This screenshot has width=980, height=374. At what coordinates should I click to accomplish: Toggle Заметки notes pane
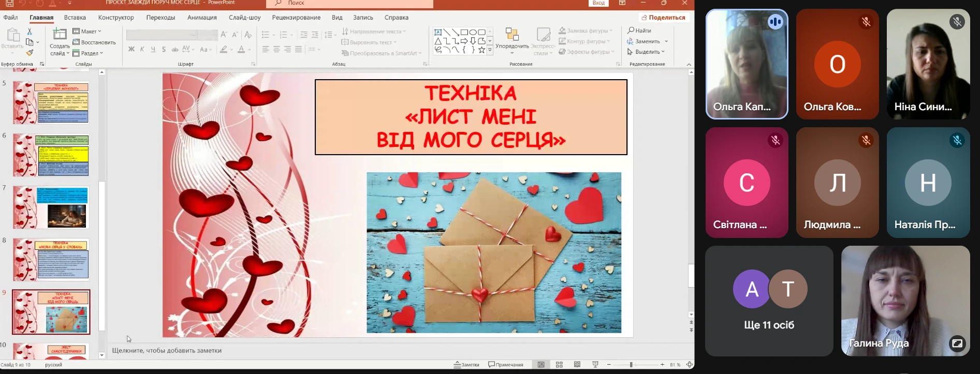coord(466,365)
